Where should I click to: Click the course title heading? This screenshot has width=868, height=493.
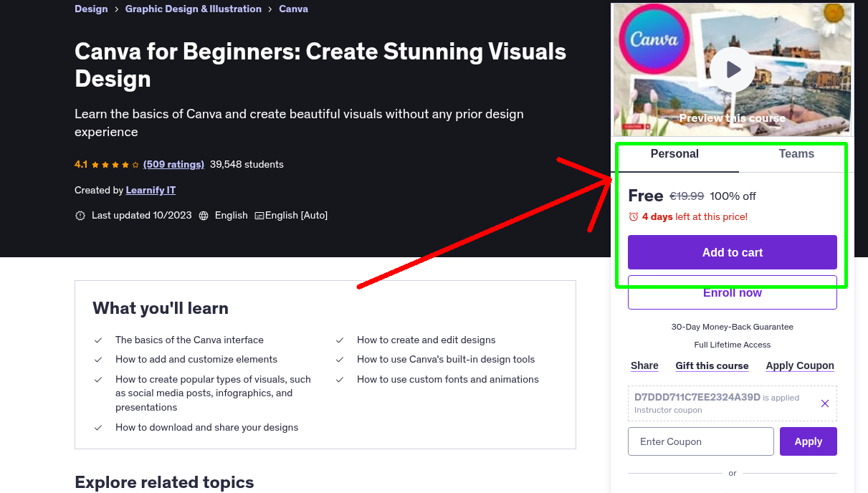tap(320, 64)
